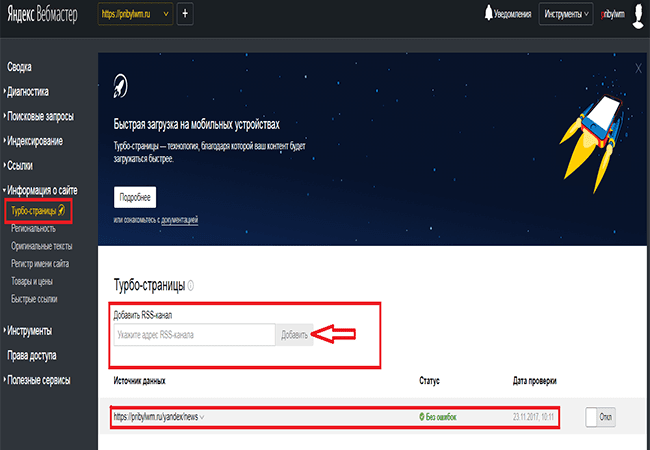
Task: Open the Инструменты dropdown in header
Action: click(566, 14)
